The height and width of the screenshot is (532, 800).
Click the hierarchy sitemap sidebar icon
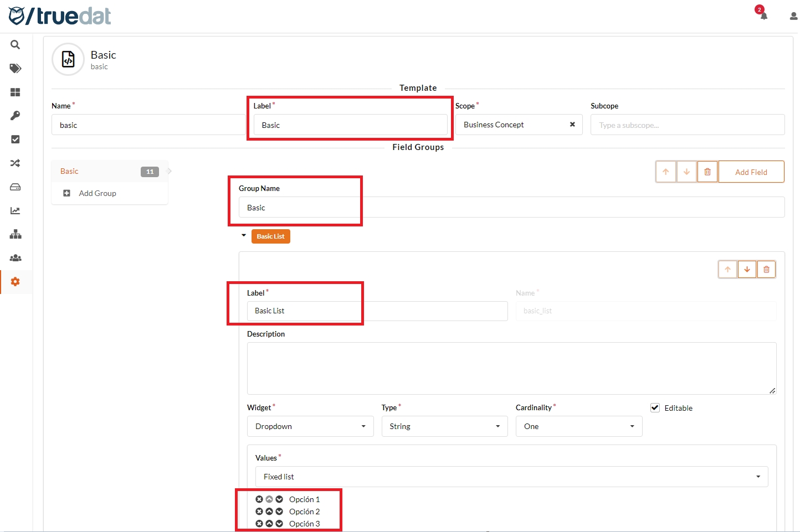(15, 234)
